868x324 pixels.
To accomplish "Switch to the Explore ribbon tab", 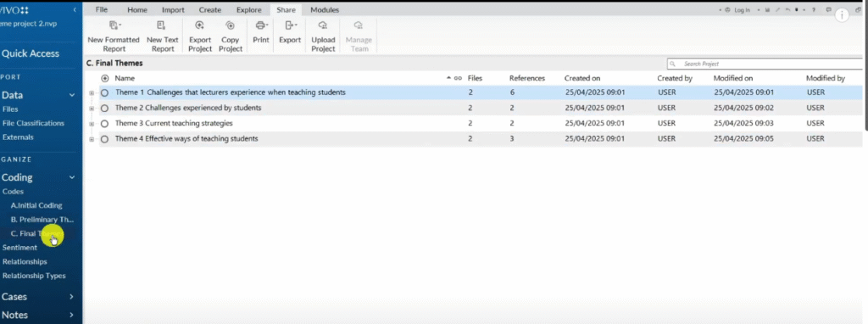I will coord(248,10).
